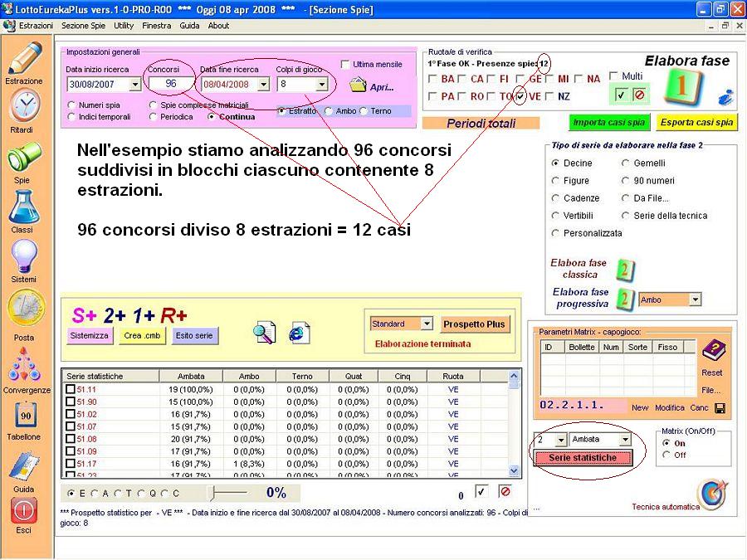Open the About menu

218,26
